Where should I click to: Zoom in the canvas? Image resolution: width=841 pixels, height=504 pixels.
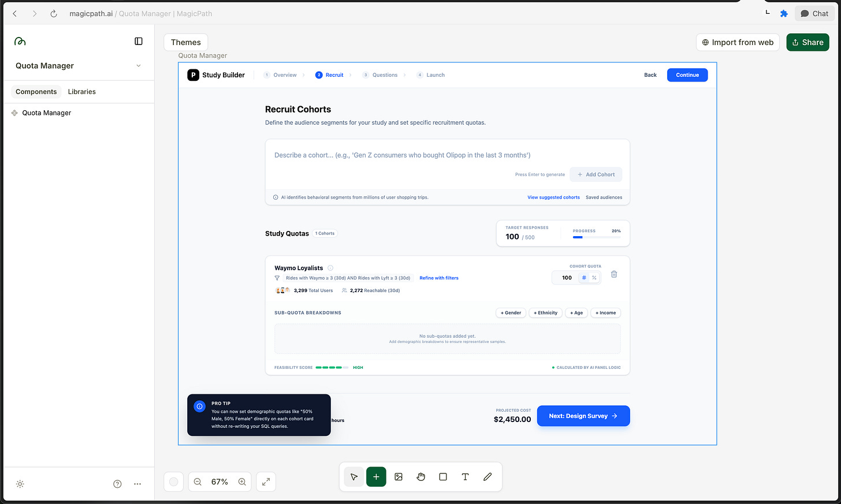coord(242,481)
